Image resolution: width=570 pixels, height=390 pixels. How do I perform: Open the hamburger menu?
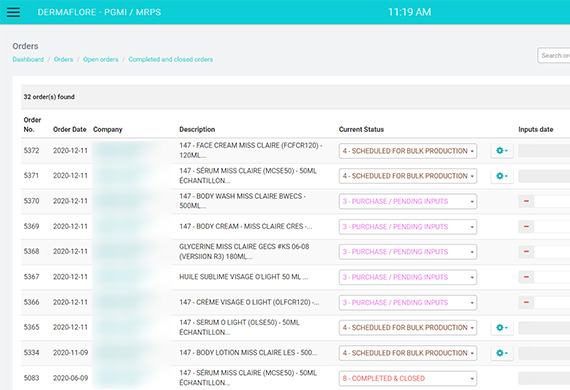pos(13,12)
